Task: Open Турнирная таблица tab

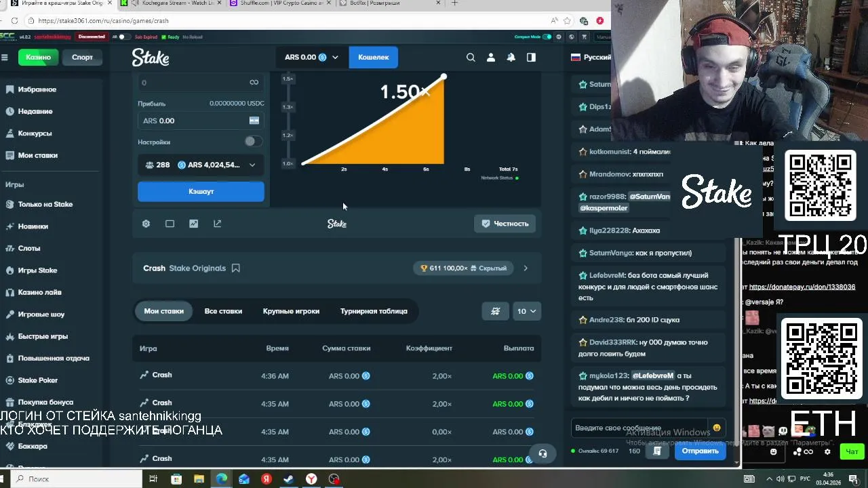Action: (x=374, y=311)
